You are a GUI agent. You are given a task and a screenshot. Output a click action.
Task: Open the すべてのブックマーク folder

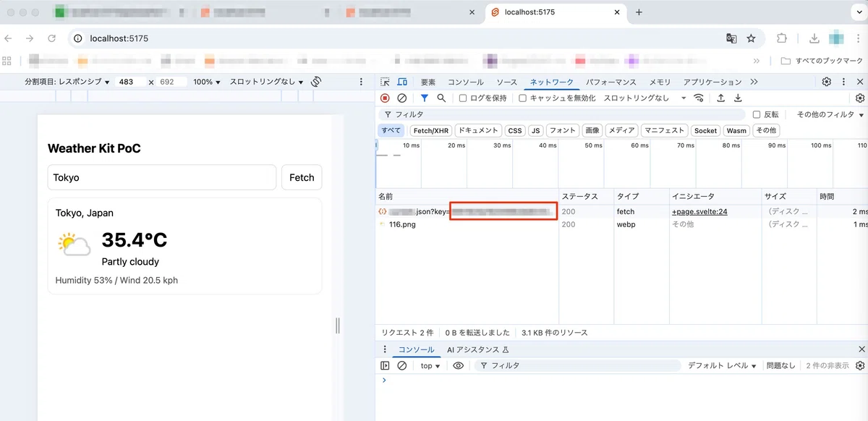pyautogui.click(x=822, y=61)
